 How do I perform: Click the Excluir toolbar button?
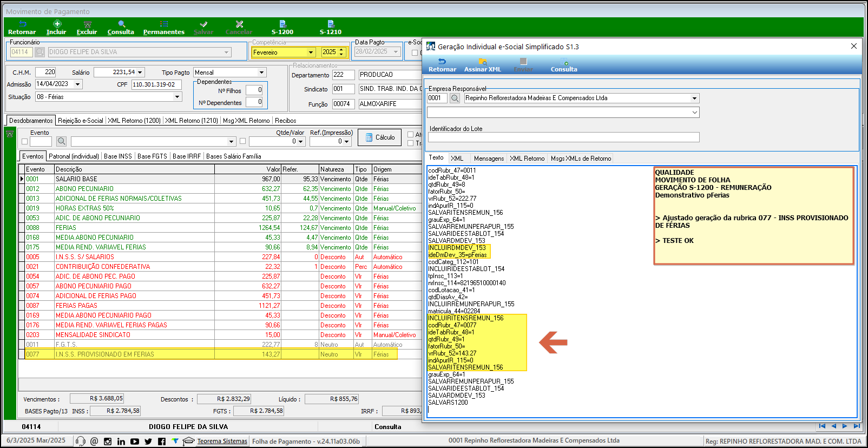pos(87,28)
